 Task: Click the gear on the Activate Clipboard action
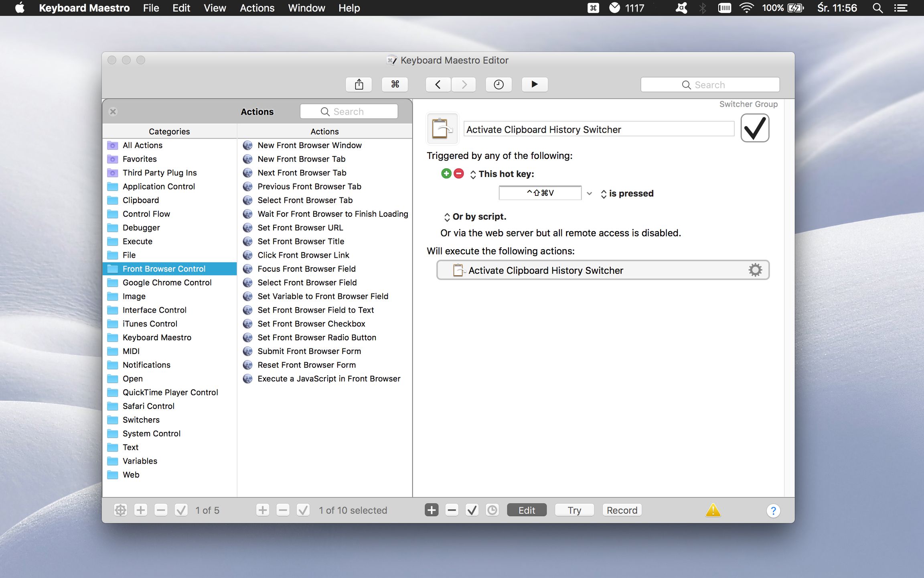tap(755, 270)
